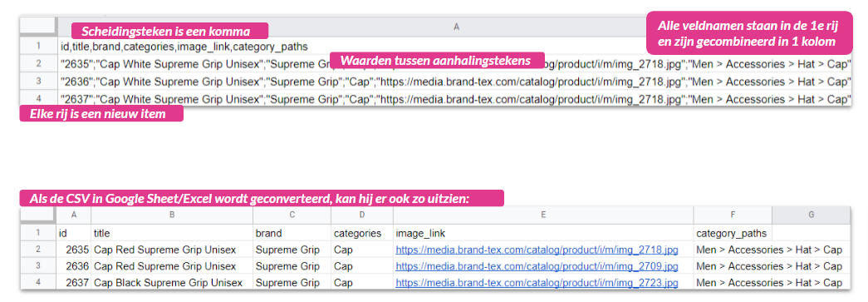Click the 'category_paths' header cell
Viewport: 868px width, 302px height.
(733, 233)
